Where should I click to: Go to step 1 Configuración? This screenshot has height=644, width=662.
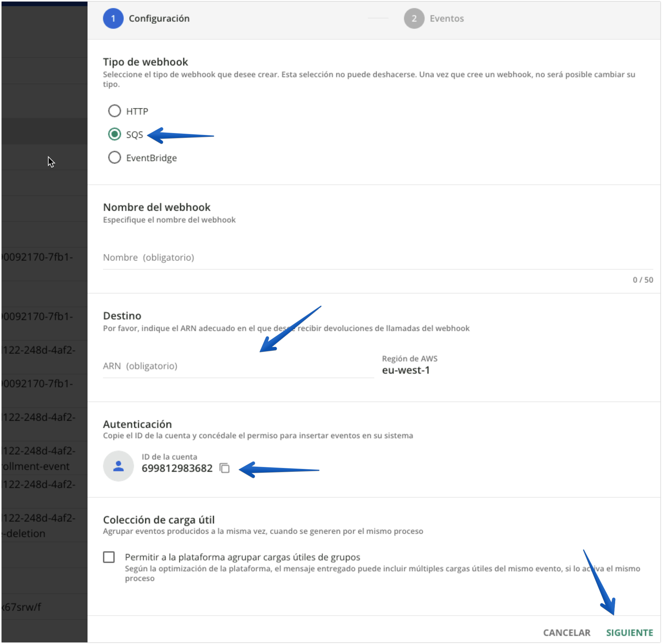click(146, 18)
